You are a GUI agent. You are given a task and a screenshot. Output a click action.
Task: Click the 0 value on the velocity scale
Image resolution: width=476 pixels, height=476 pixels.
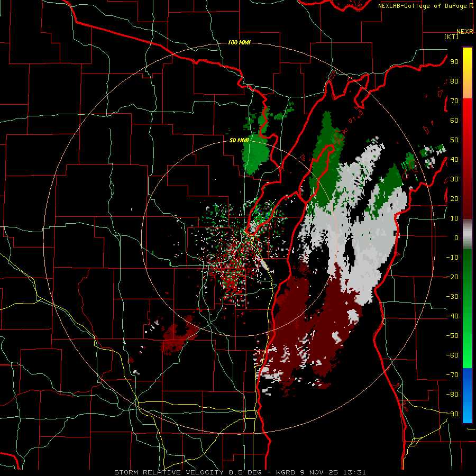click(456, 238)
